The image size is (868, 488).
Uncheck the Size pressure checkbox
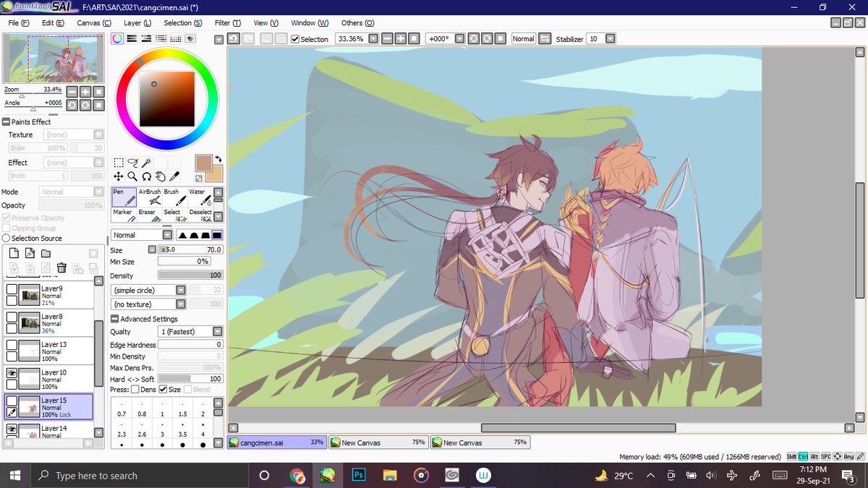163,390
